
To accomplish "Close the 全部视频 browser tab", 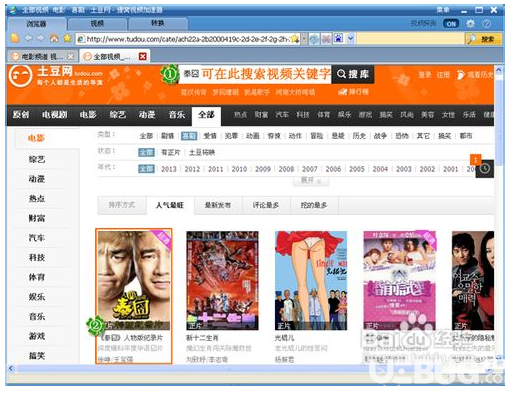I will pyautogui.click(x=143, y=56).
